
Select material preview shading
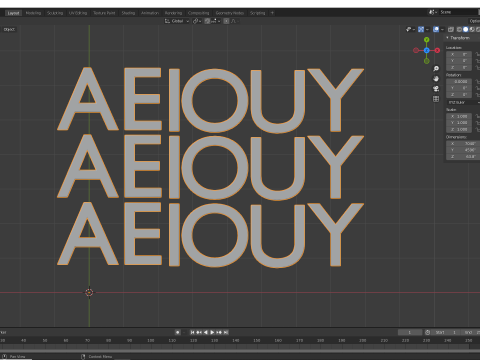tap(472, 29)
